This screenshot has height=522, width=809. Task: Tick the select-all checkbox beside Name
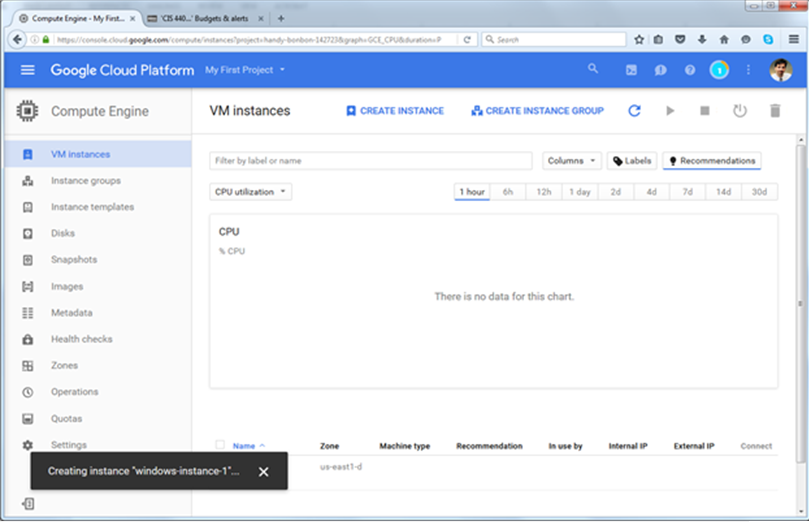[220, 445]
